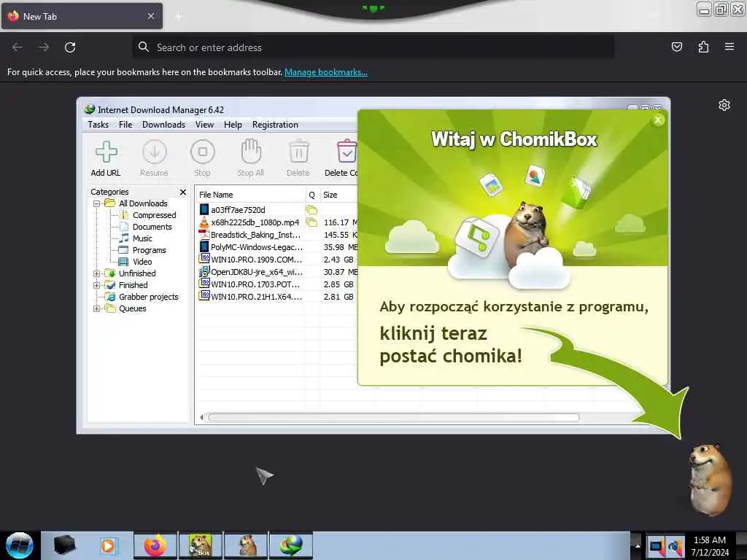Image resolution: width=747 pixels, height=560 pixels.
Task: Open the Firefox hamburger menu
Action: 729,47
